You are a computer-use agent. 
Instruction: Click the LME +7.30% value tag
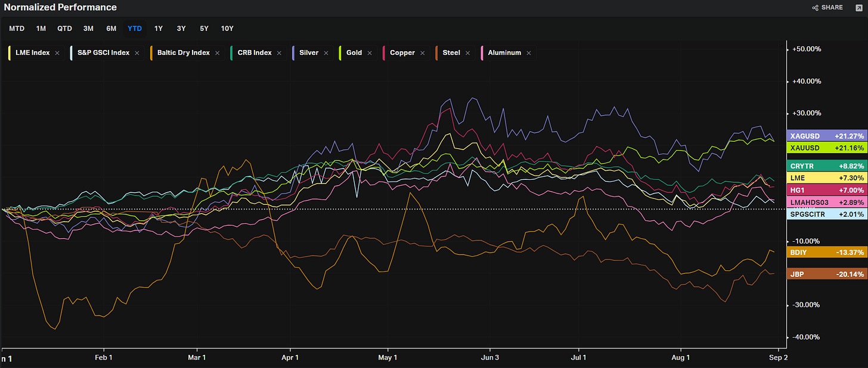[x=826, y=179]
